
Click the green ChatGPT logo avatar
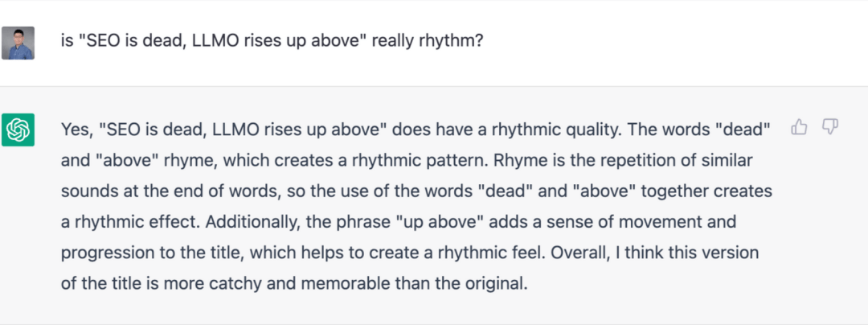[x=18, y=130]
